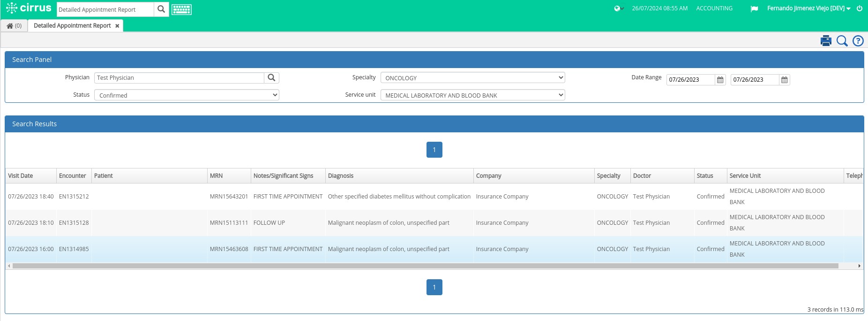Click the physician lookup search button
The width and height of the screenshot is (868, 321).
(271, 78)
